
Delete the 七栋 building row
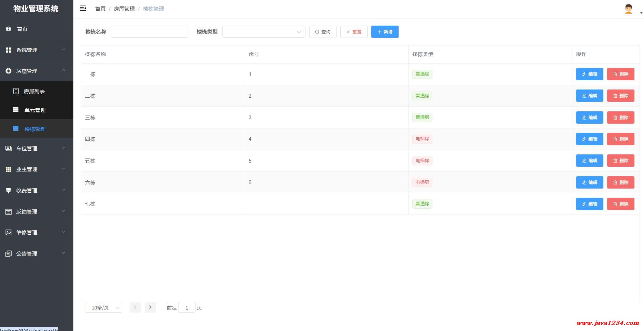pyautogui.click(x=620, y=204)
